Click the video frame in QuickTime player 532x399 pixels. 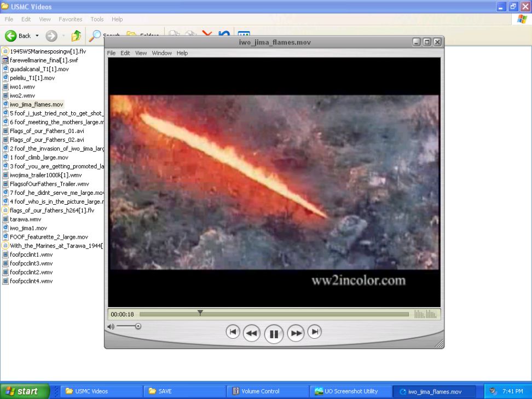coord(274,183)
